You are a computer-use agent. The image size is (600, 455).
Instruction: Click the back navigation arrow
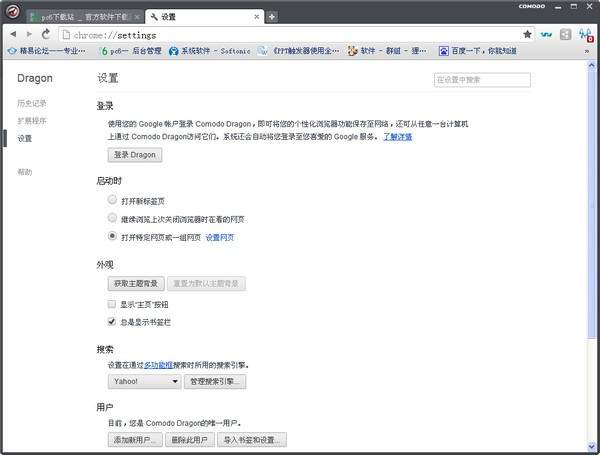[x=11, y=34]
